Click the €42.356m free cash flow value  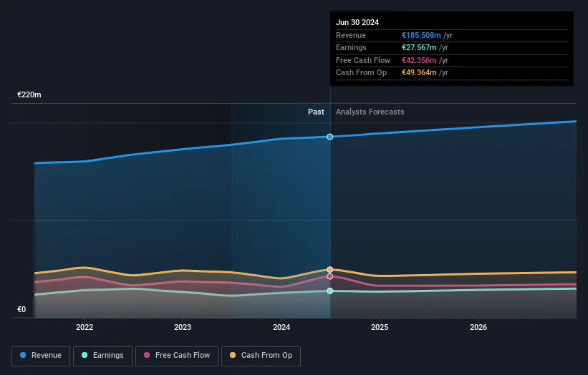(419, 60)
